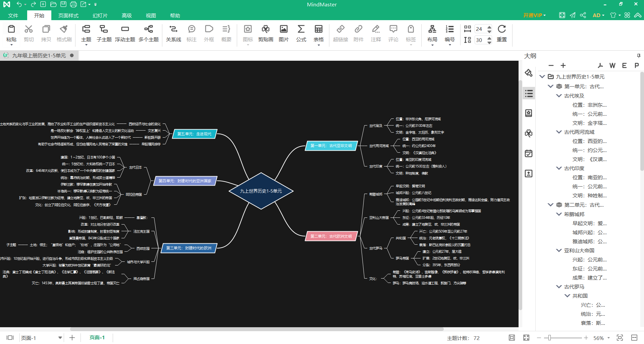Click the fit-to-page icon in status bar
The width and height of the screenshot is (644, 344).
click(512, 338)
